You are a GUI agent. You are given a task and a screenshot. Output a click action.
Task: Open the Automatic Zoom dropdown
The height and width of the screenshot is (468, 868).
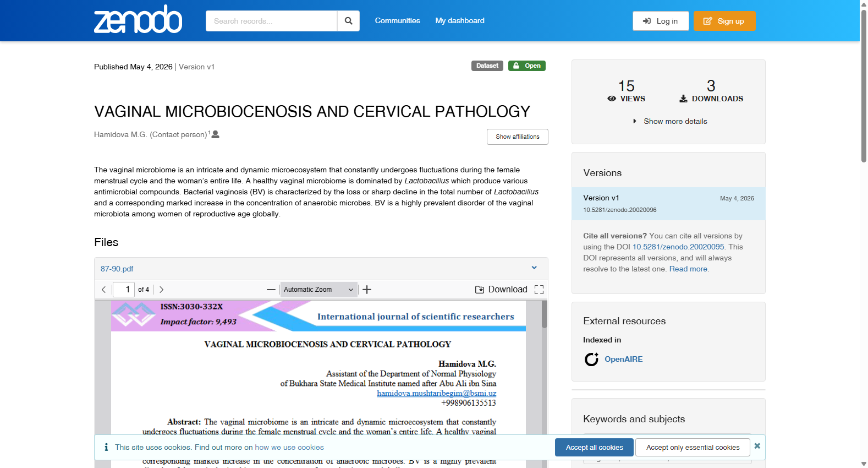318,290
